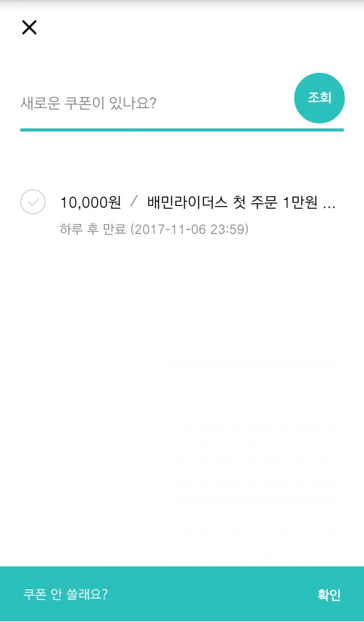Close the coupon screen with the X icon

point(29,28)
